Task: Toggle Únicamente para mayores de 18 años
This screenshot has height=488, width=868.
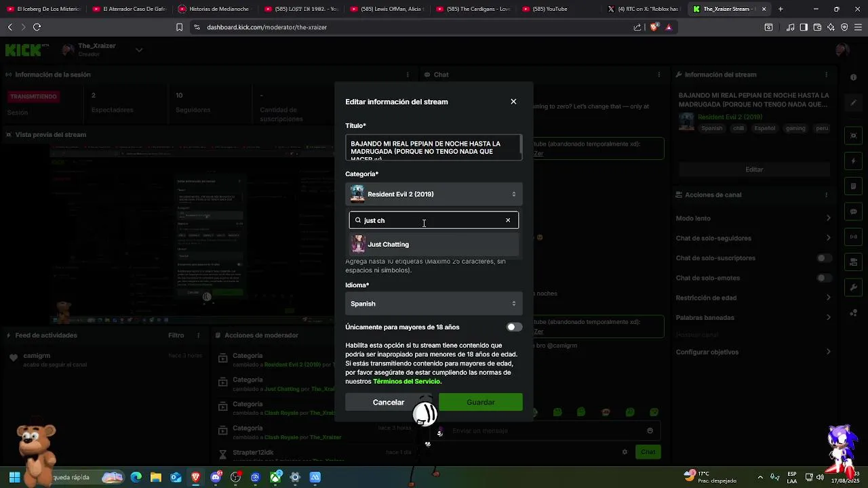Action: pyautogui.click(x=515, y=327)
